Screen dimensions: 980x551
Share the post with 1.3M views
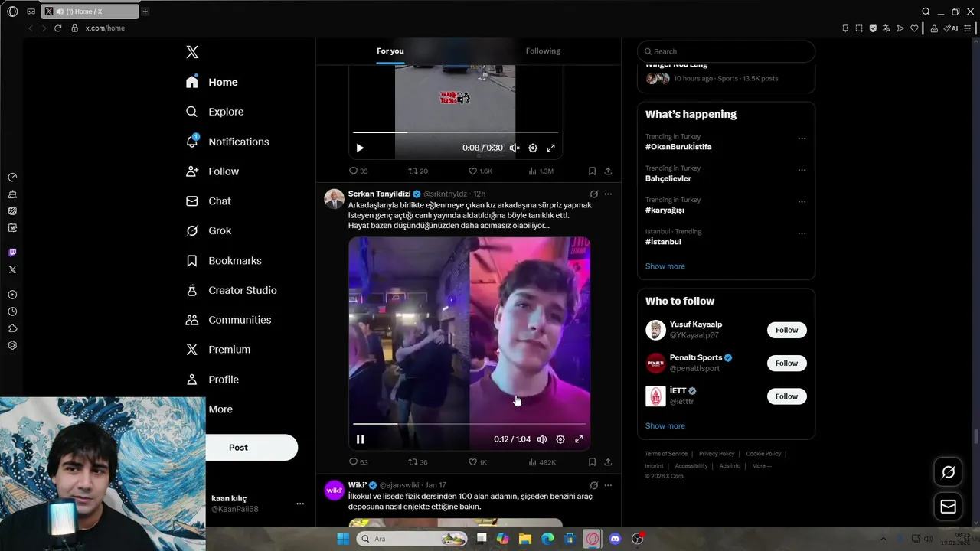pyautogui.click(x=608, y=171)
